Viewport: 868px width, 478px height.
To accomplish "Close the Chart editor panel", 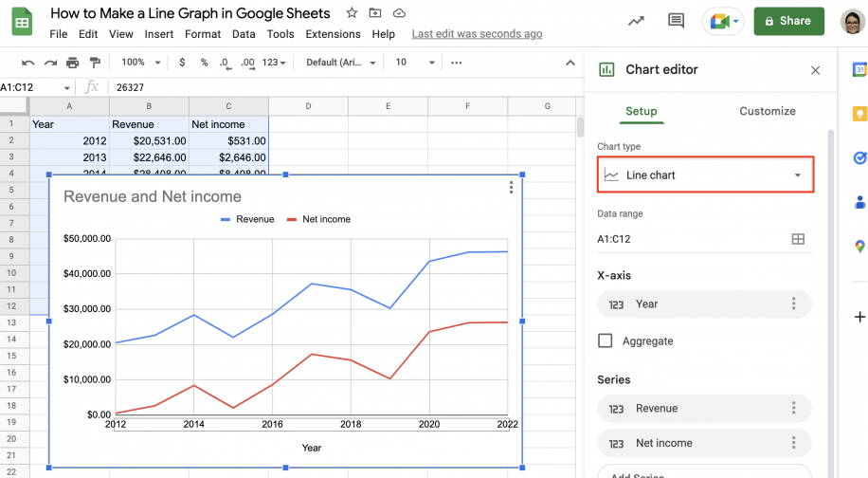I will pyautogui.click(x=816, y=70).
